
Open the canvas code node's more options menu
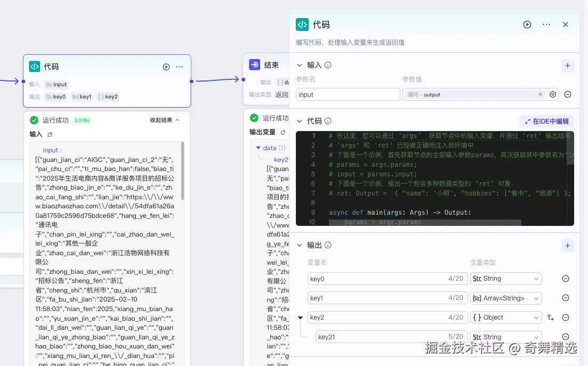[180, 67]
